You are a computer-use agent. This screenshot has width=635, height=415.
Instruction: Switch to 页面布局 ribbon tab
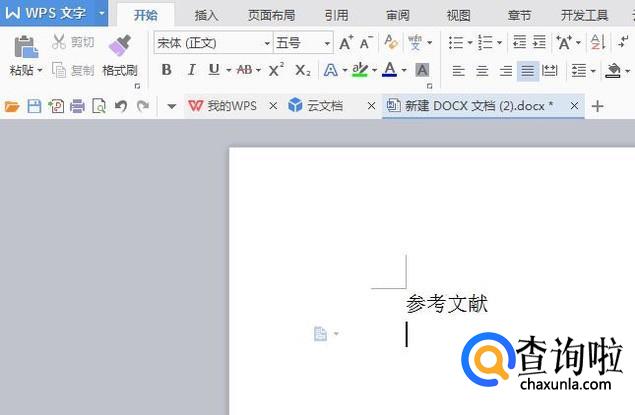pyautogui.click(x=271, y=15)
